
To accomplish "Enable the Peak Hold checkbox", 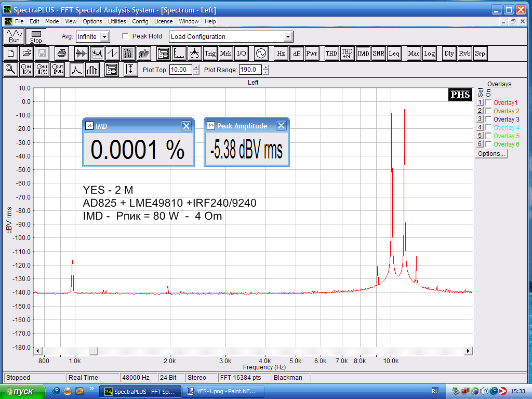I will coord(125,36).
